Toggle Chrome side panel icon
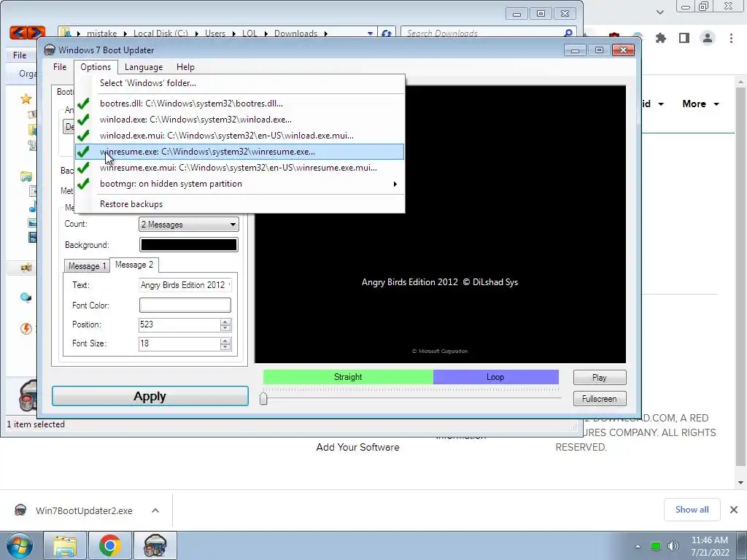 (684, 38)
